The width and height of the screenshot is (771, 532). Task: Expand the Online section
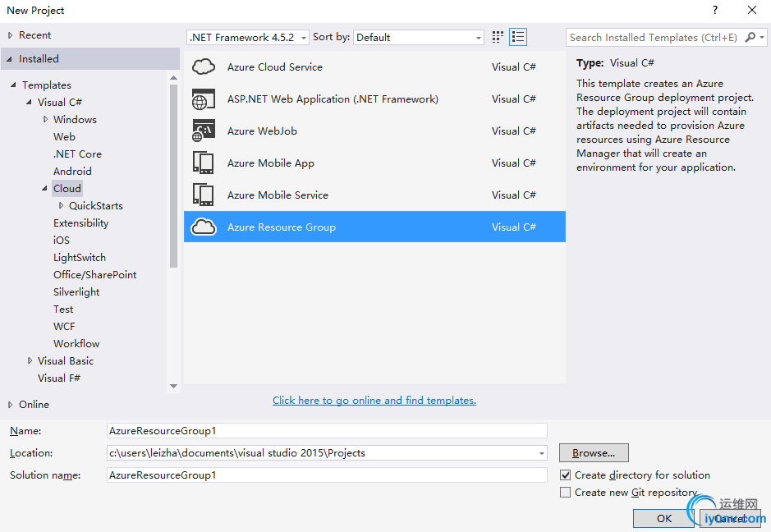tap(10, 405)
